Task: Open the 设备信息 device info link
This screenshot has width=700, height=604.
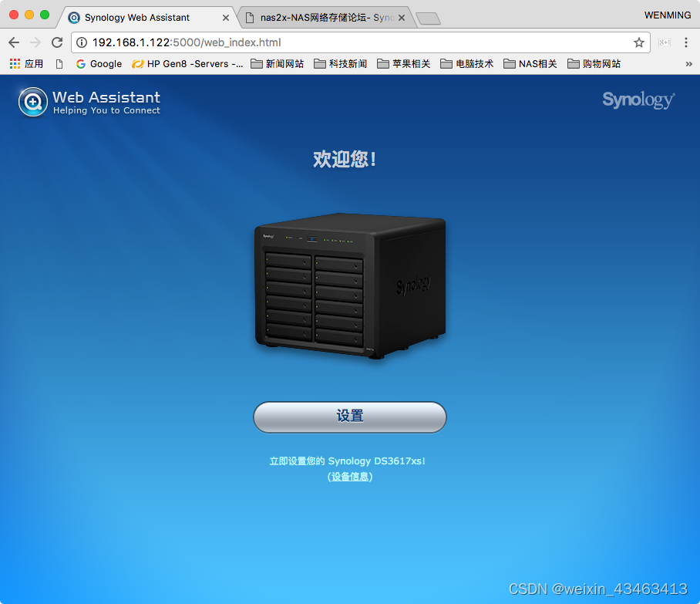Action: point(349,477)
